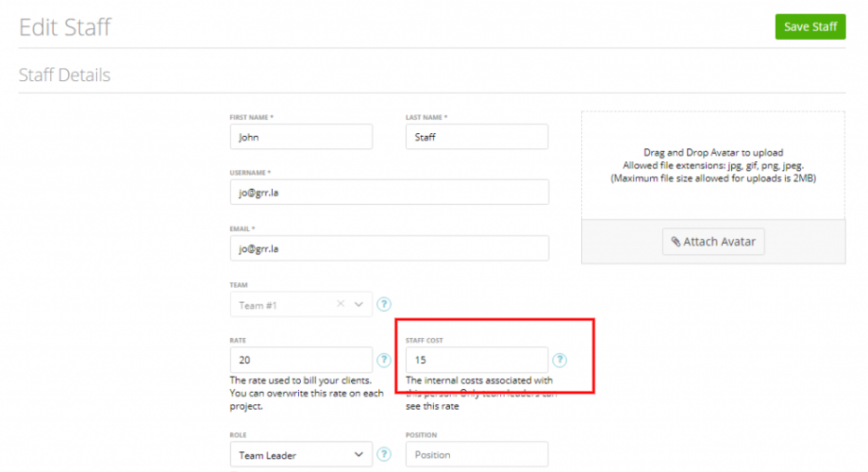Click the Attach Avatar button
This screenshot has width=868, height=472.
(713, 242)
